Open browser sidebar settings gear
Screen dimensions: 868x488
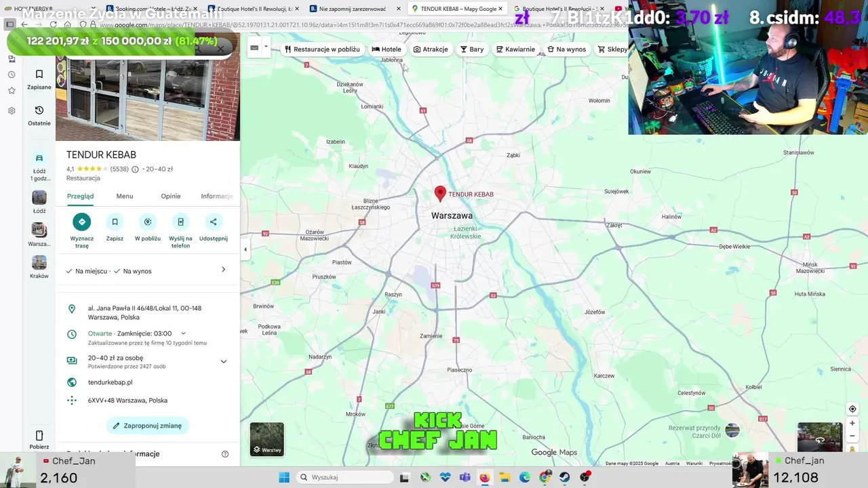[12, 110]
